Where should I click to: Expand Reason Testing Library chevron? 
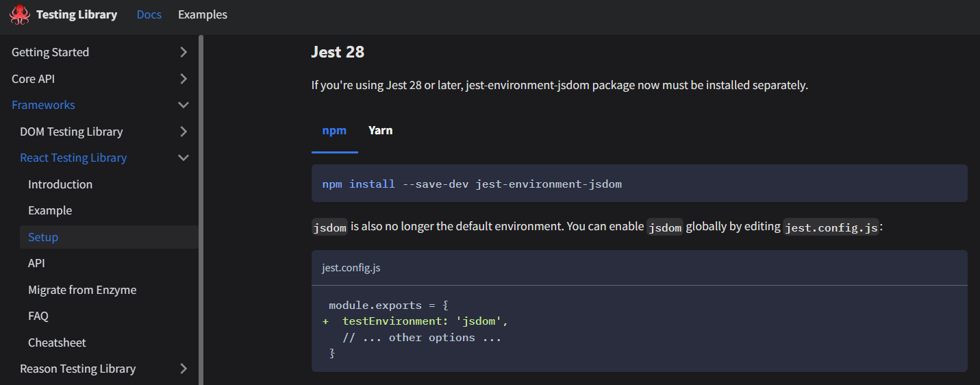tap(183, 369)
